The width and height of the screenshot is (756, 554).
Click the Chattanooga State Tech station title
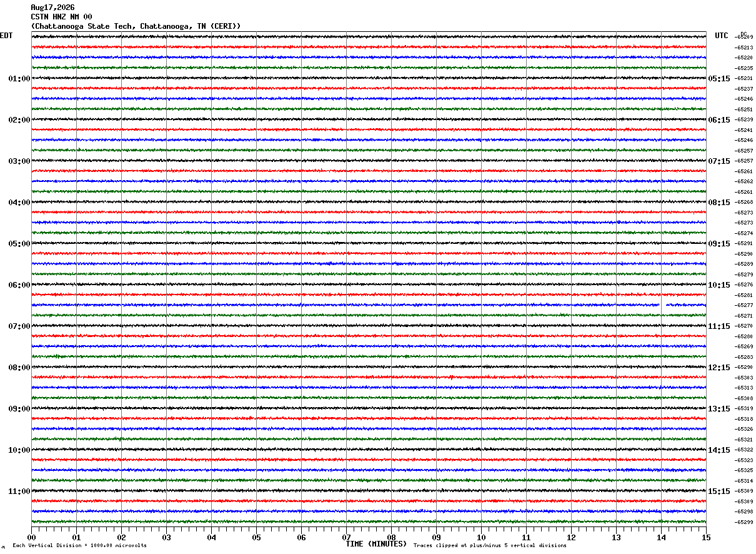click(x=136, y=26)
